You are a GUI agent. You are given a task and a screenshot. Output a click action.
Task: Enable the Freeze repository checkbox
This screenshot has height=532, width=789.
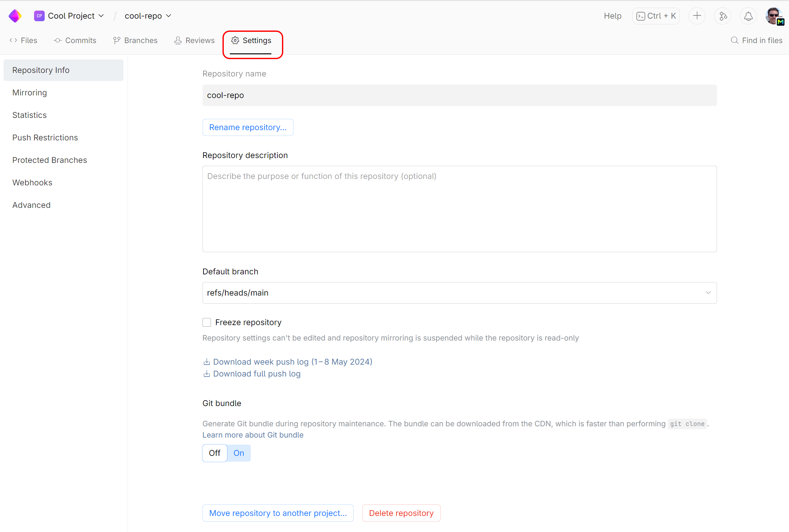tap(207, 322)
